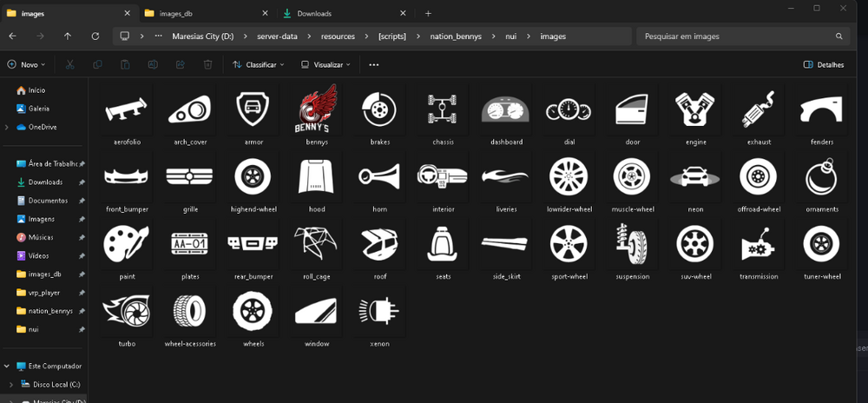The image size is (868, 403).
Task: Click the back navigation arrow
Action: [12, 36]
